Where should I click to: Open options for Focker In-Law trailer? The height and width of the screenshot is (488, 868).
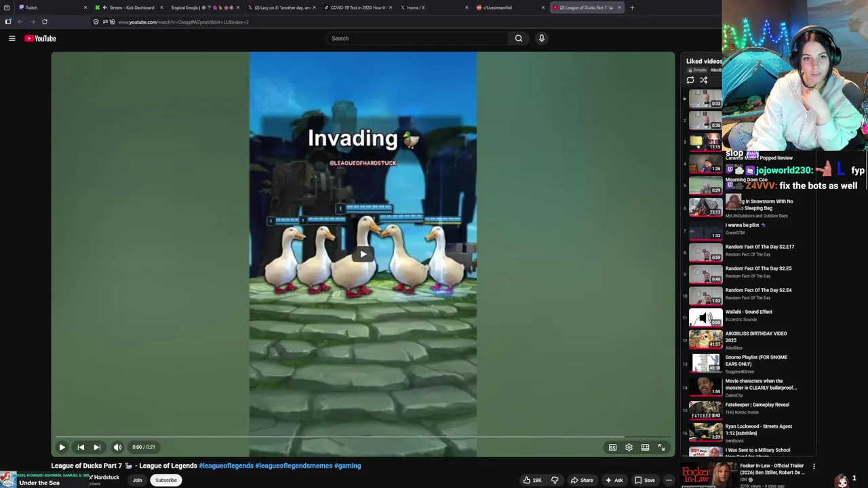(814, 466)
